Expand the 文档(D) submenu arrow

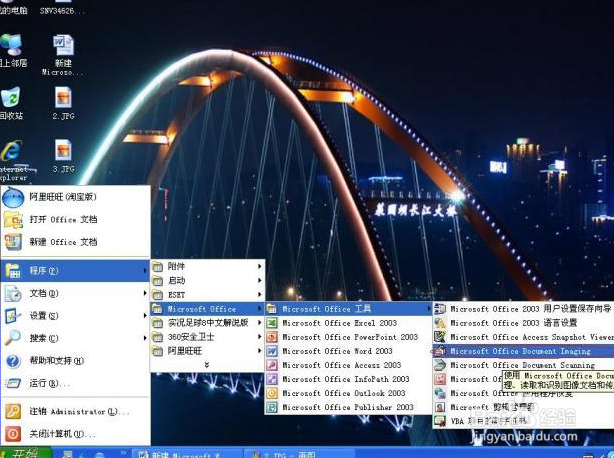(145, 293)
